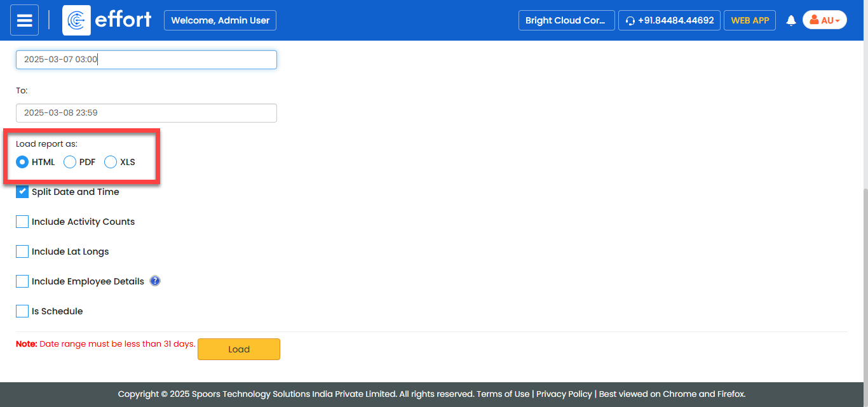Click the help icon beside Include Employee Details

click(155, 281)
